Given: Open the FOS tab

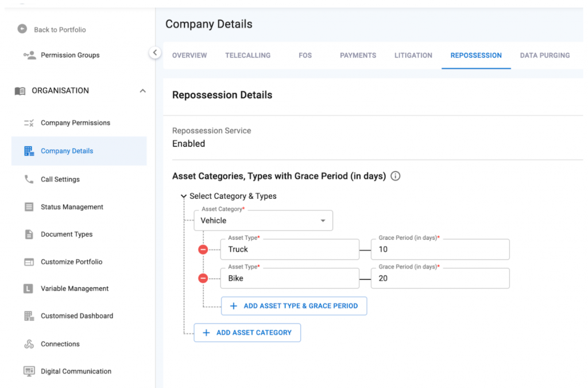Looking at the screenshot, I should click(x=305, y=56).
